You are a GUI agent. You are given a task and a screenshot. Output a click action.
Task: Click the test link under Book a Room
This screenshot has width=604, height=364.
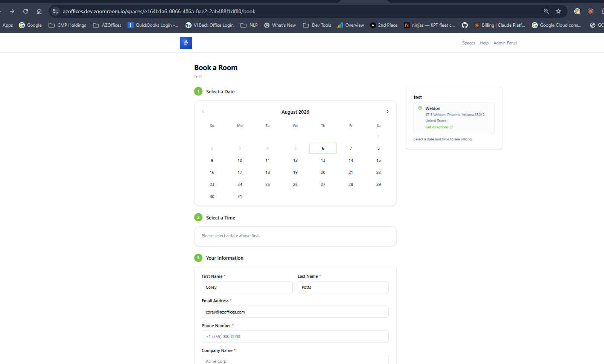tap(198, 77)
